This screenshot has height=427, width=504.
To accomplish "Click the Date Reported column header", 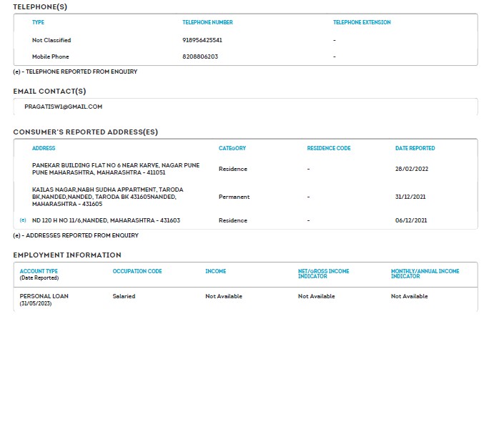I will (415, 148).
